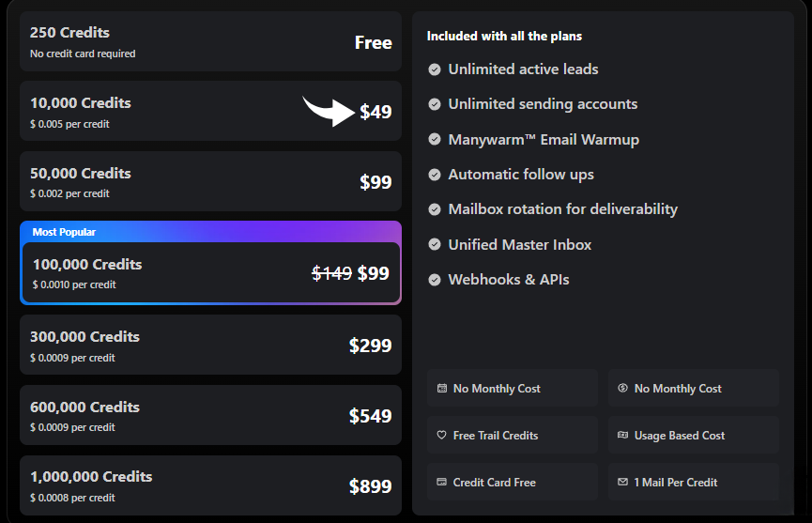Click the white curved arrow pointing to $49
This screenshot has height=523, width=812.
click(x=329, y=109)
